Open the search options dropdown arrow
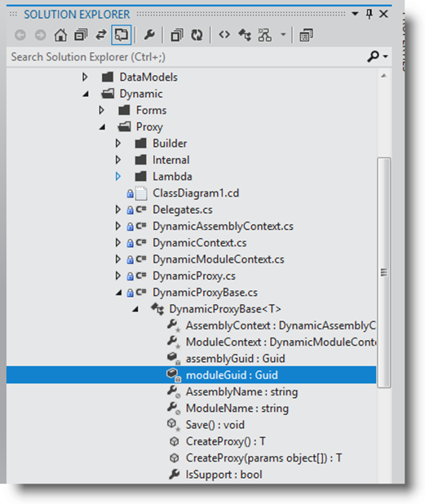 (x=386, y=56)
